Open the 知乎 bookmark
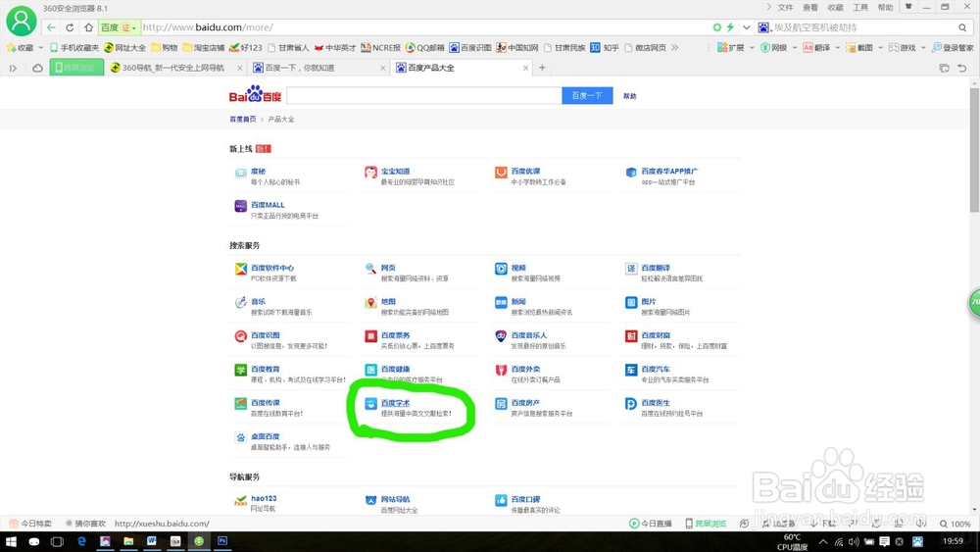 (605, 47)
